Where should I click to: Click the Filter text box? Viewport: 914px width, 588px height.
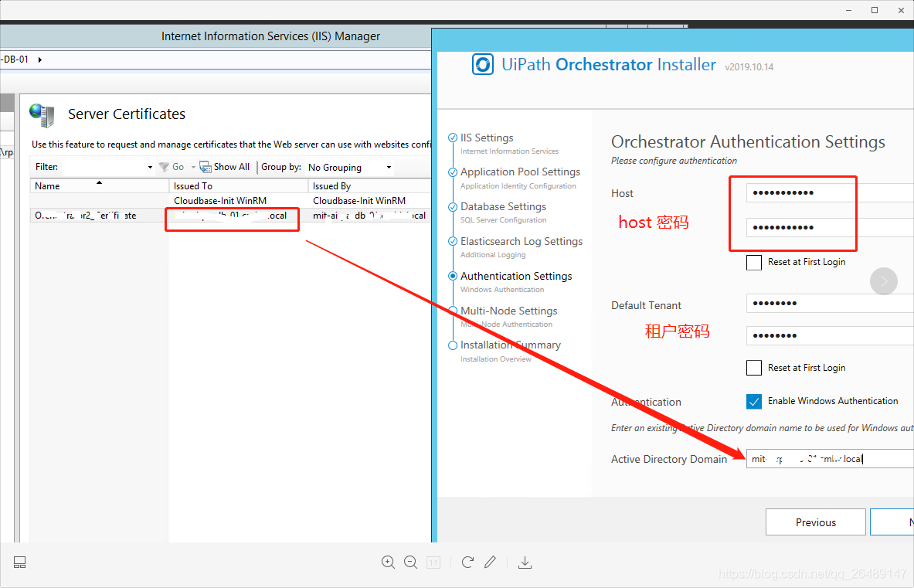(104, 167)
